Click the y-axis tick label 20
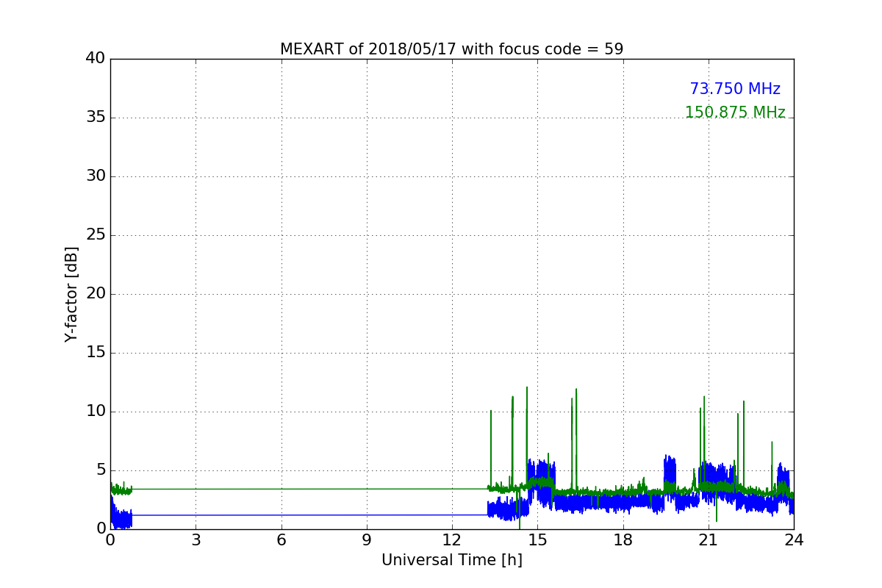Image resolution: width=882 pixels, height=588 pixels. (x=96, y=294)
